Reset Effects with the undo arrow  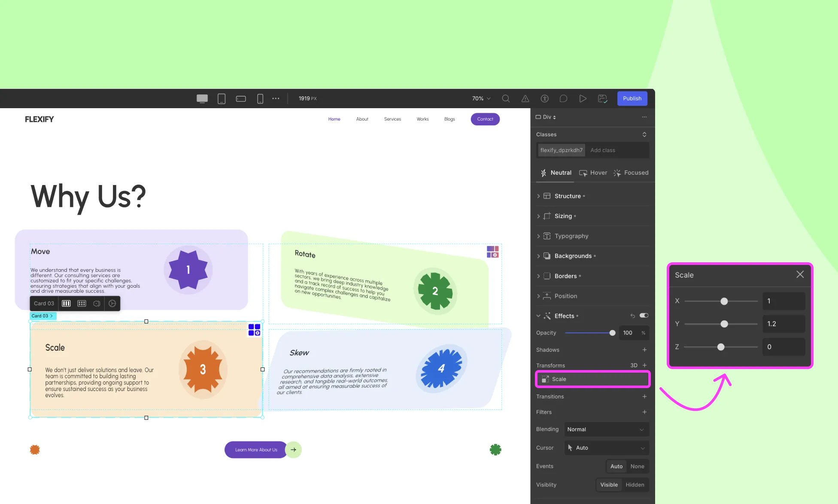[632, 316]
